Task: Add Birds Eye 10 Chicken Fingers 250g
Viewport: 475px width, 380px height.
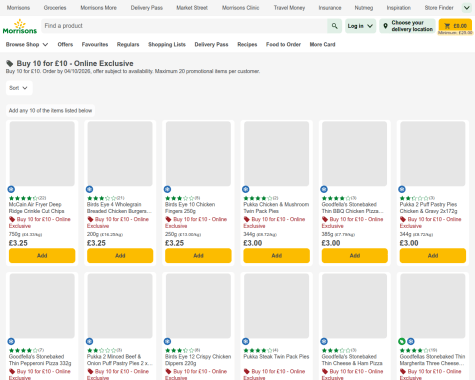Action: pos(198,256)
